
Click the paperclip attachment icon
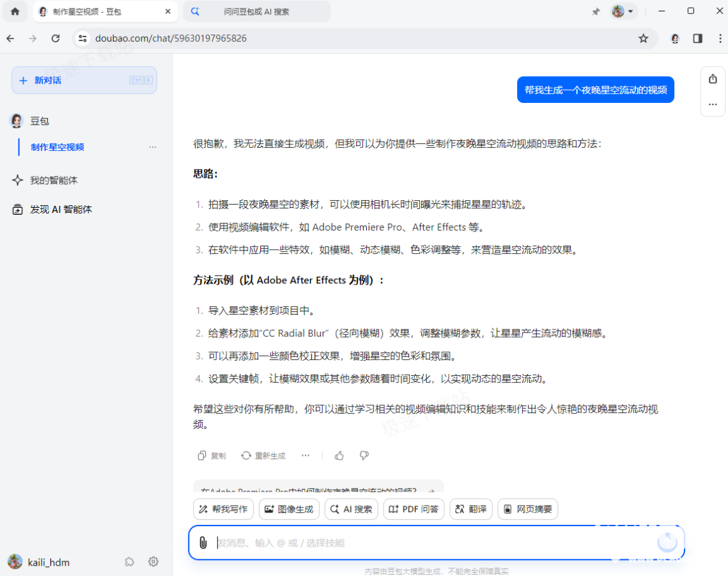click(x=203, y=543)
